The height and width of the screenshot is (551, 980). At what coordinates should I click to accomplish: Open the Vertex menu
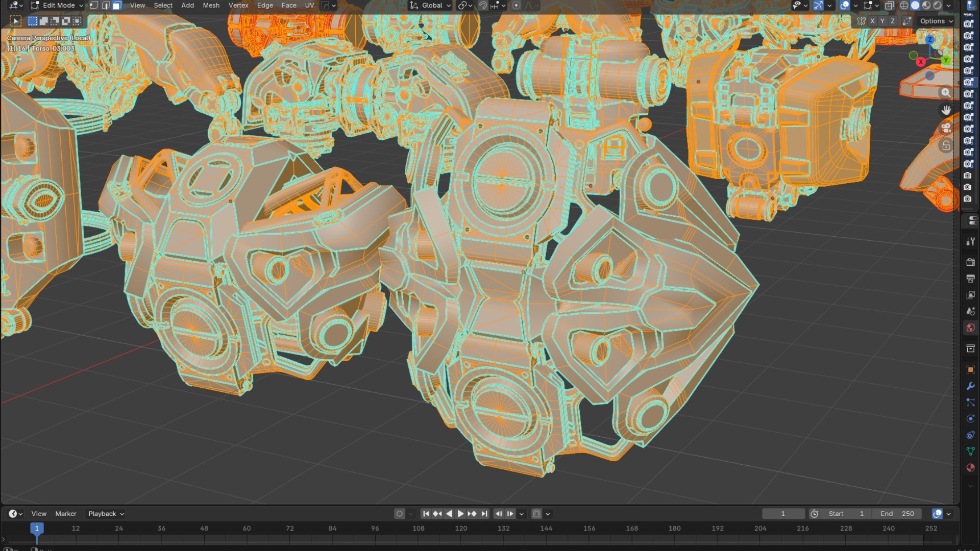click(x=238, y=6)
